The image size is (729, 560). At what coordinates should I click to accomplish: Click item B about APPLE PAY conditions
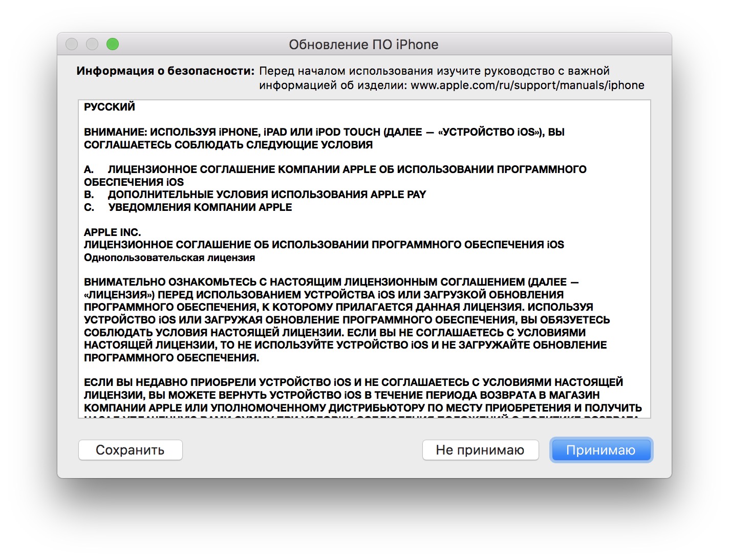266,195
